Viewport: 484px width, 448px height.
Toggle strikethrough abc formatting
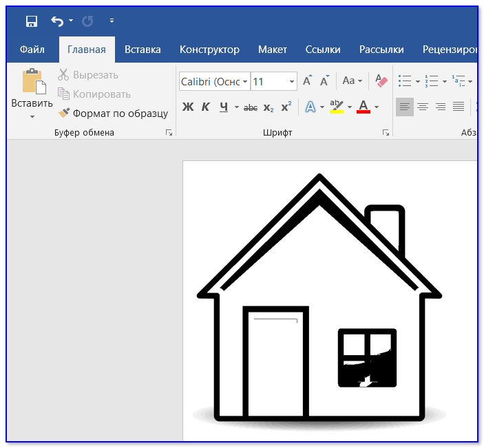pyautogui.click(x=251, y=107)
